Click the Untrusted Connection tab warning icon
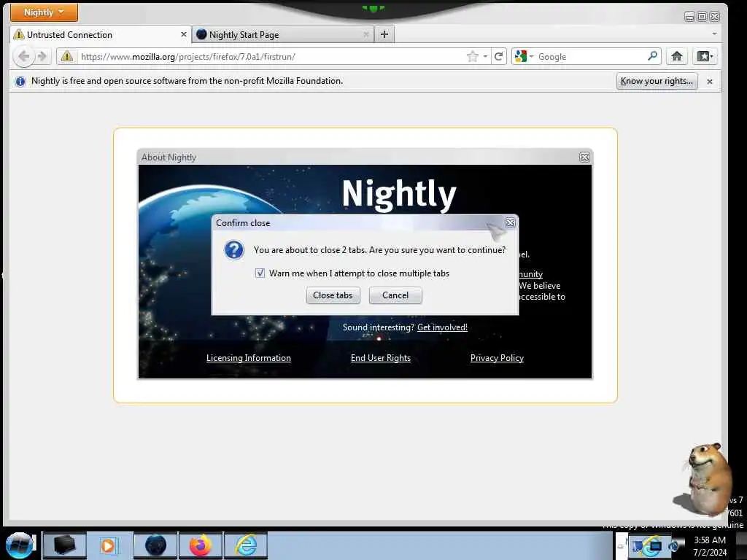 (x=19, y=34)
